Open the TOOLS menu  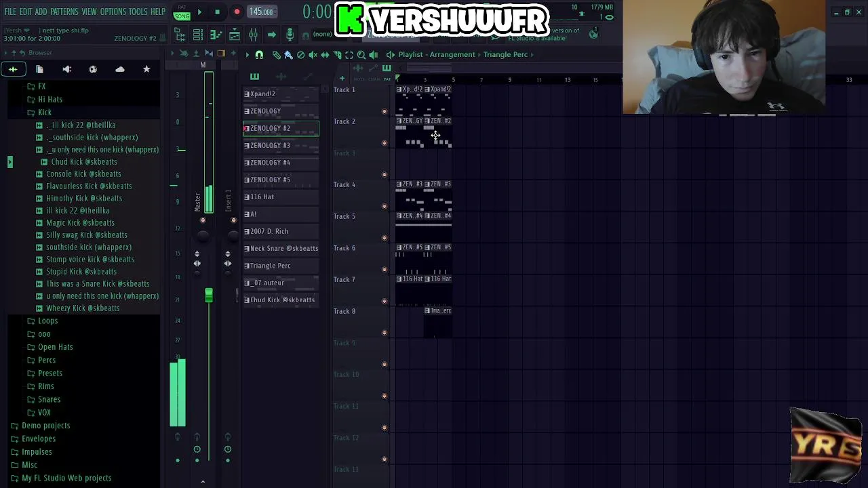pyautogui.click(x=138, y=12)
